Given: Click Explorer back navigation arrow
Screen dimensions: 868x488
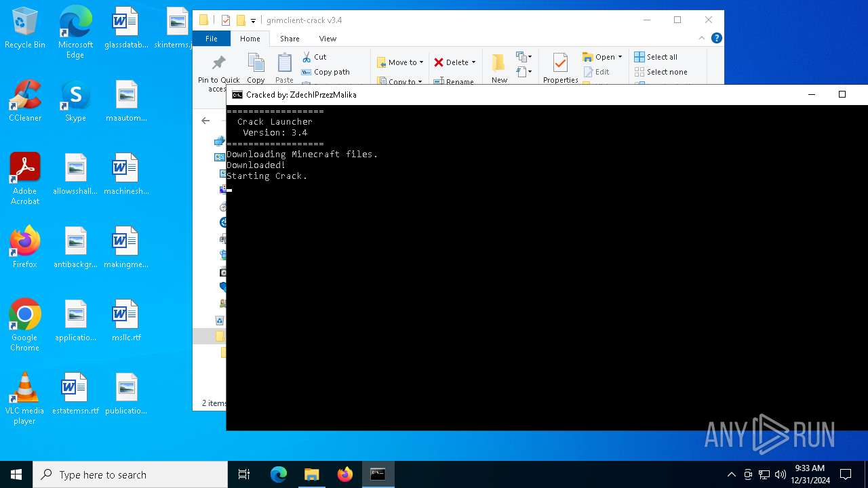Looking at the screenshot, I should click(x=205, y=121).
